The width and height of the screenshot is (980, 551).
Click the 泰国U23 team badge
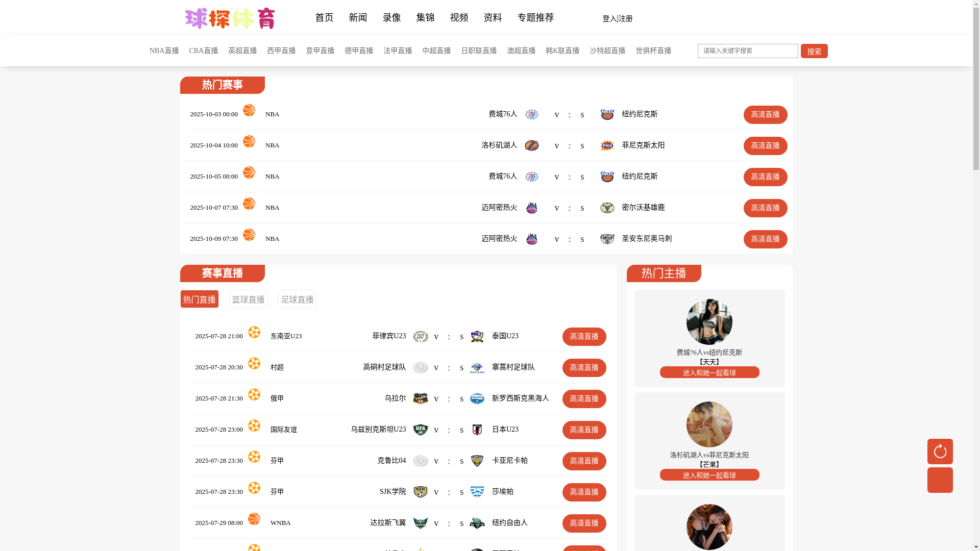477,336
